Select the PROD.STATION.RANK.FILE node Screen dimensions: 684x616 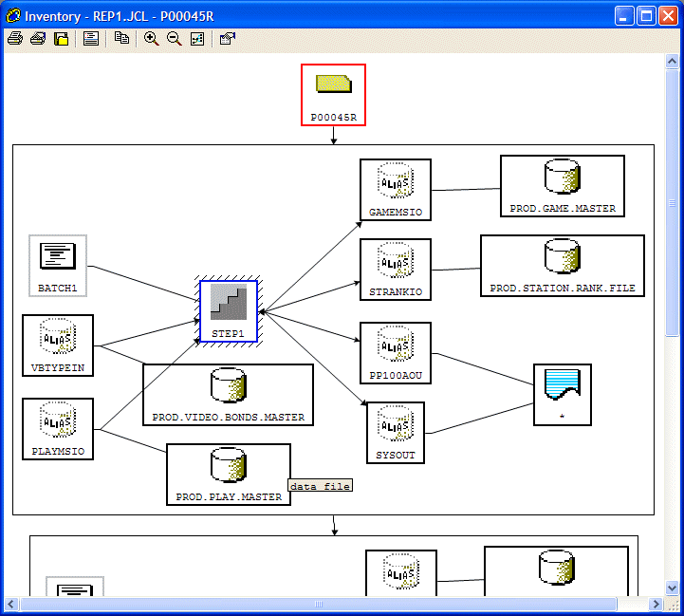[x=563, y=266]
